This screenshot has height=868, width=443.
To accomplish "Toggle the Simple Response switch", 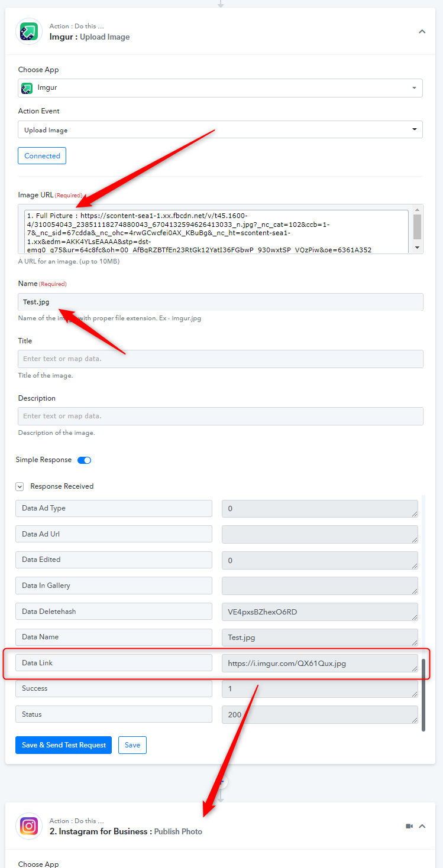I will (x=84, y=460).
